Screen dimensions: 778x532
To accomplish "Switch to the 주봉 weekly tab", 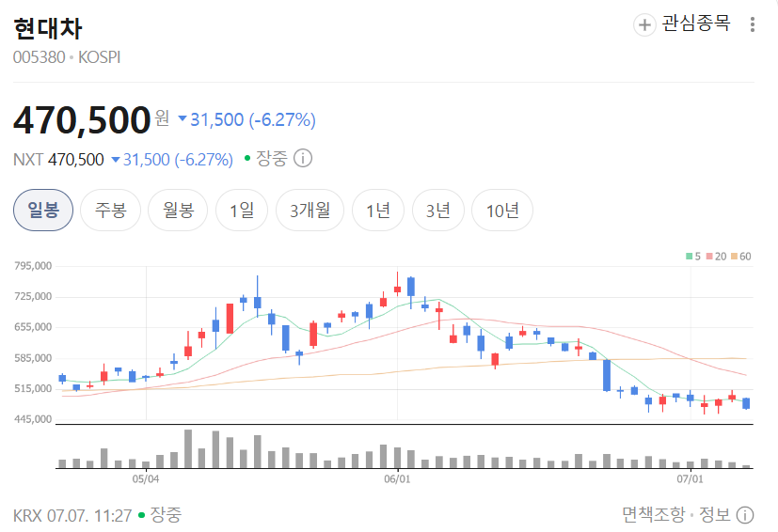I will (111, 211).
